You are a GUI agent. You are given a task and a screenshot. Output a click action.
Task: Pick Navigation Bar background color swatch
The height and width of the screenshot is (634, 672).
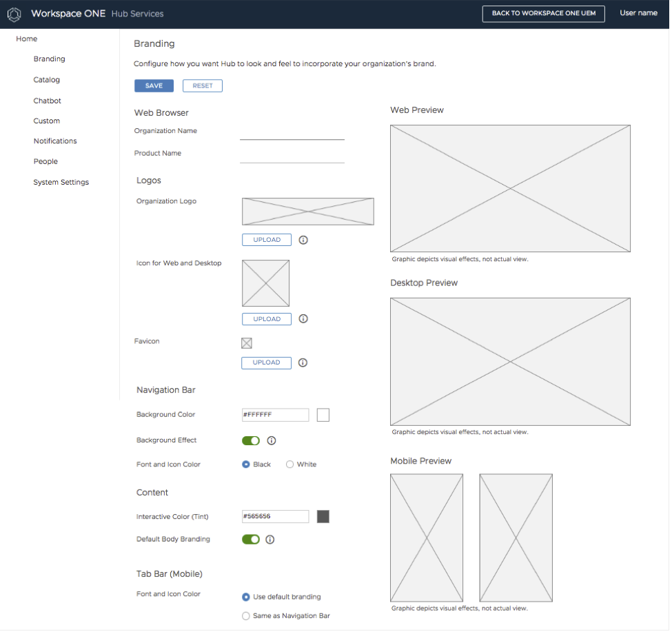click(x=323, y=416)
